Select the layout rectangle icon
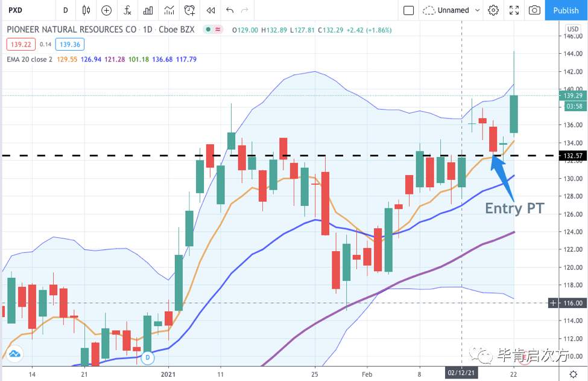The width and height of the screenshot is (588, 381). 408,10
